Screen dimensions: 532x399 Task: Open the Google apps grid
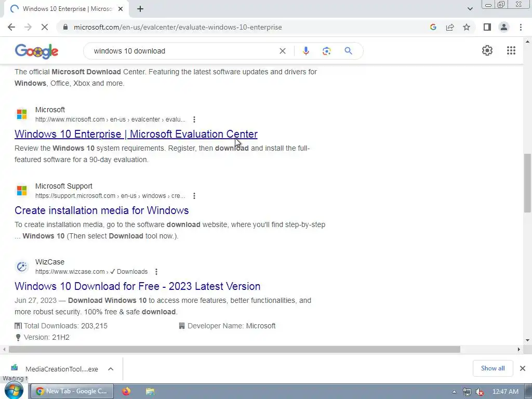tap(511, 50)
